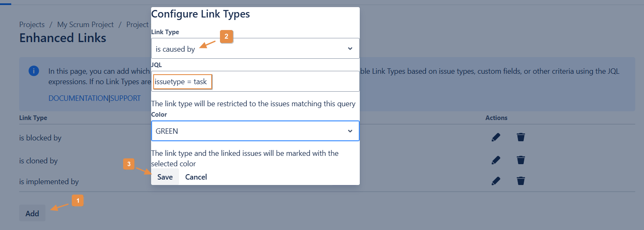Open the SUPPORT link
Screen dimensions: 644x230
(125, 98)
